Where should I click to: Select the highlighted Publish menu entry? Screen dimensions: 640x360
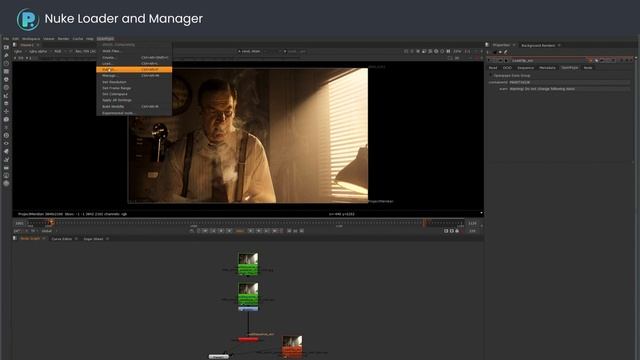pyautogui.click(x=134, y=70)
